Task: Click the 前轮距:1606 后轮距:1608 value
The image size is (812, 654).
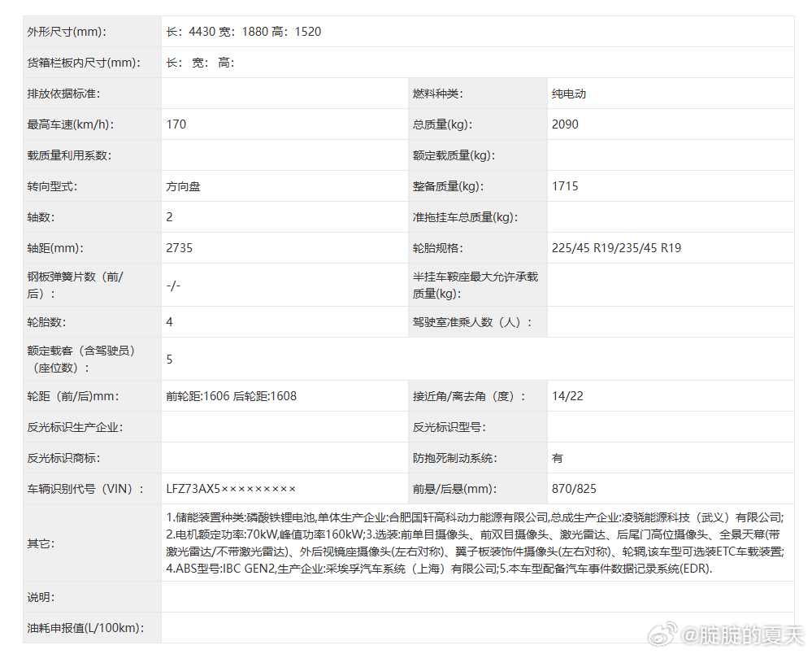Action: [232, 396]
